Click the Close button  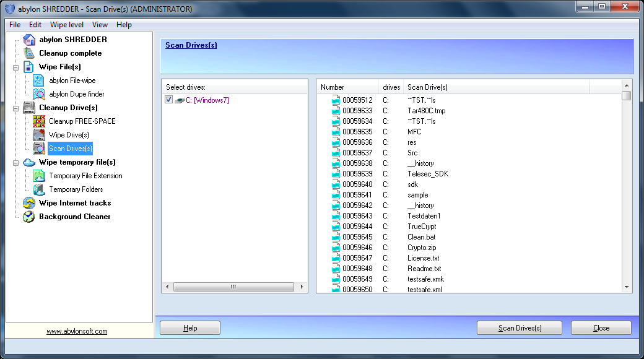[x=601, y=328]
